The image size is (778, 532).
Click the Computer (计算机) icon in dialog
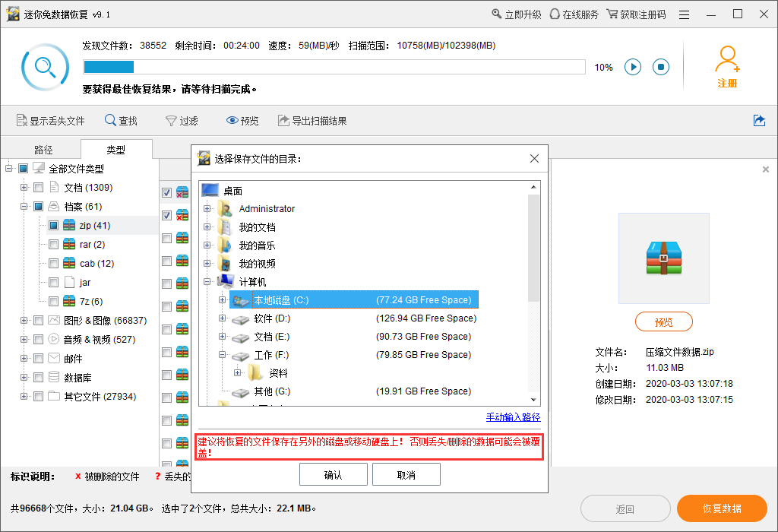[226, 281]
